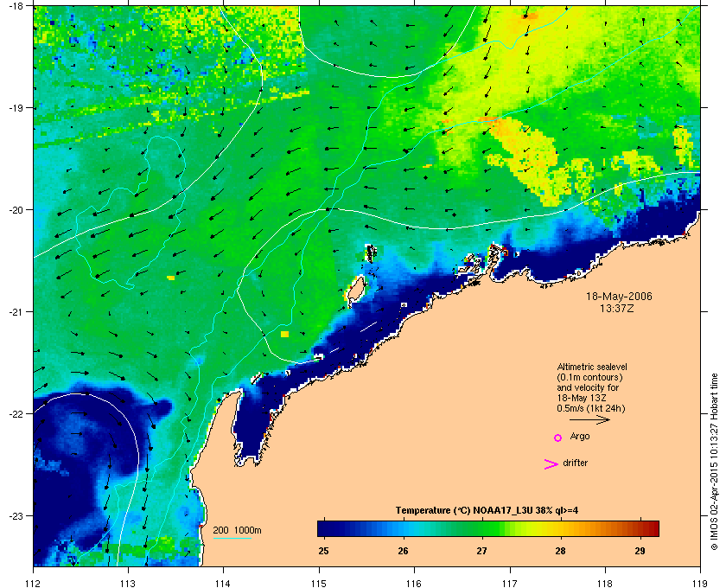Image resolution: width=726 pixels, height=588 pixels.
Task: Select the date label 18-May-2006
Action: point(619,296)
